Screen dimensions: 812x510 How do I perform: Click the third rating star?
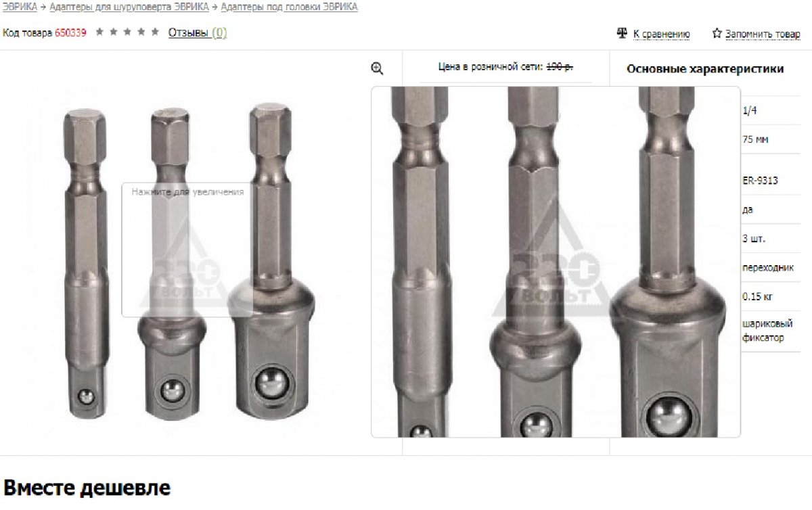(127, 32)
